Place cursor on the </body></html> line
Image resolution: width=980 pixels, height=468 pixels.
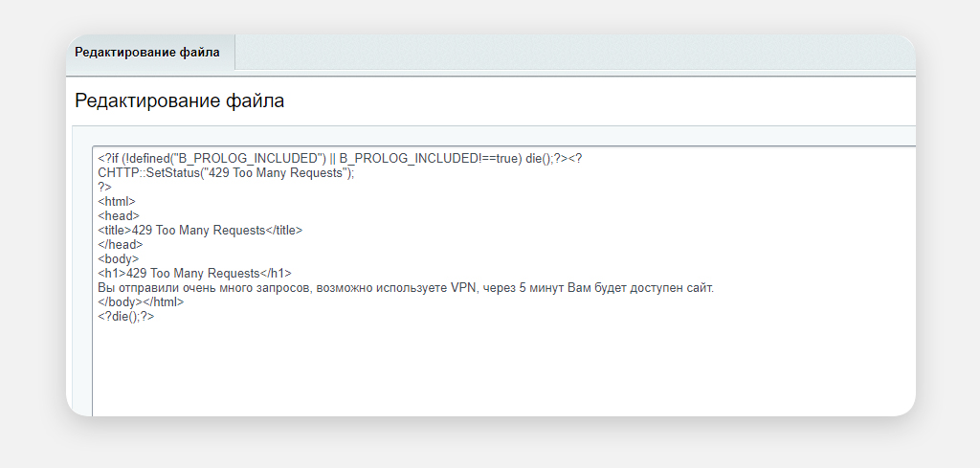[141, 302]
